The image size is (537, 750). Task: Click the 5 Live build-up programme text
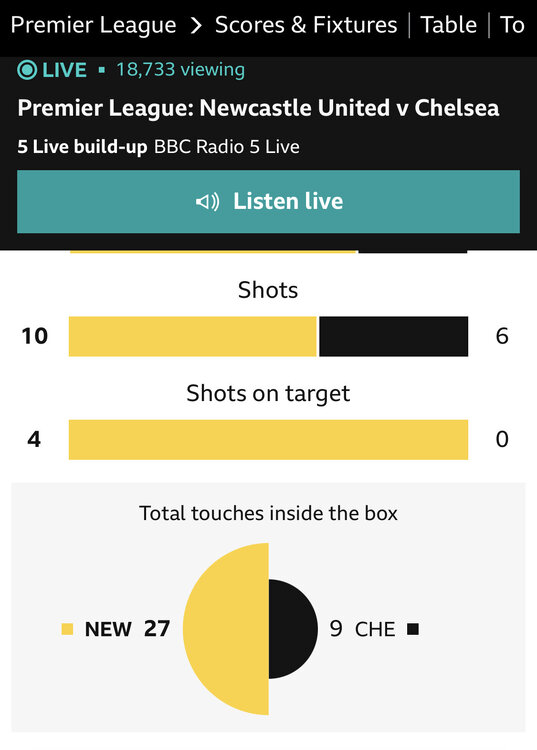(82, 147)
